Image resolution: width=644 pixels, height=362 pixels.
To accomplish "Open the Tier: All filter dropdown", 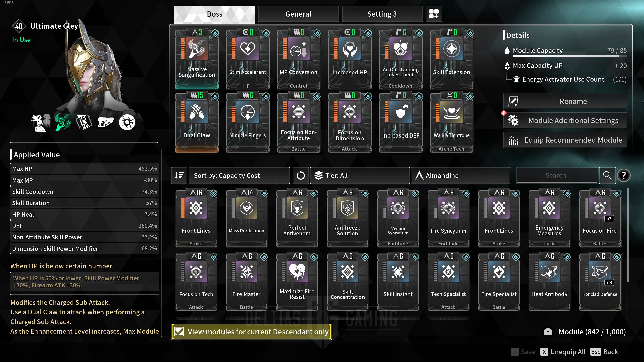I will (x=360, y=175).
